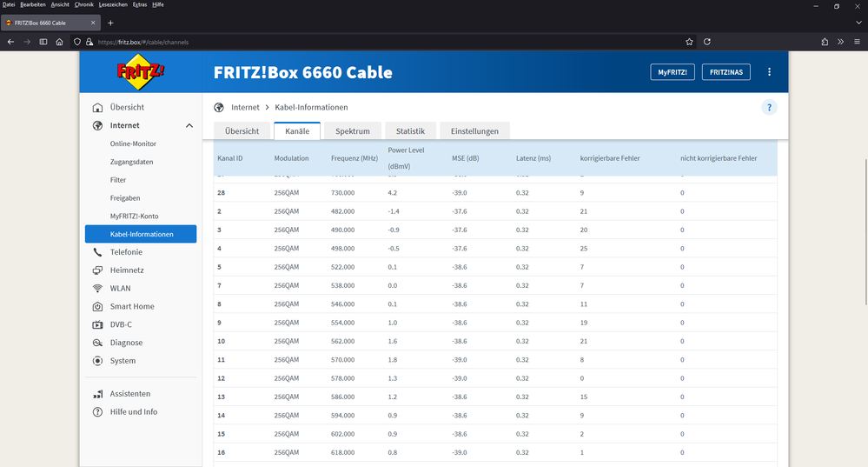
Task: Go back with browser back arrow
Action: point(10,42)
